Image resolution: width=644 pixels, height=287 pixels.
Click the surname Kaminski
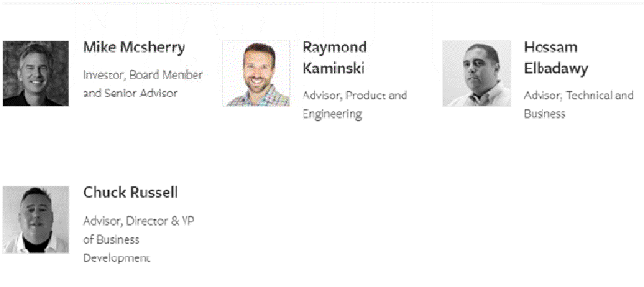[x=333, y=68]
